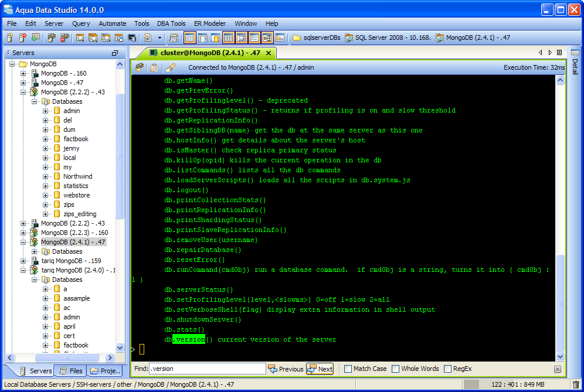584x392 pixels.
Task: Open the DBA Tools menu
Action: tap(171, 23)
